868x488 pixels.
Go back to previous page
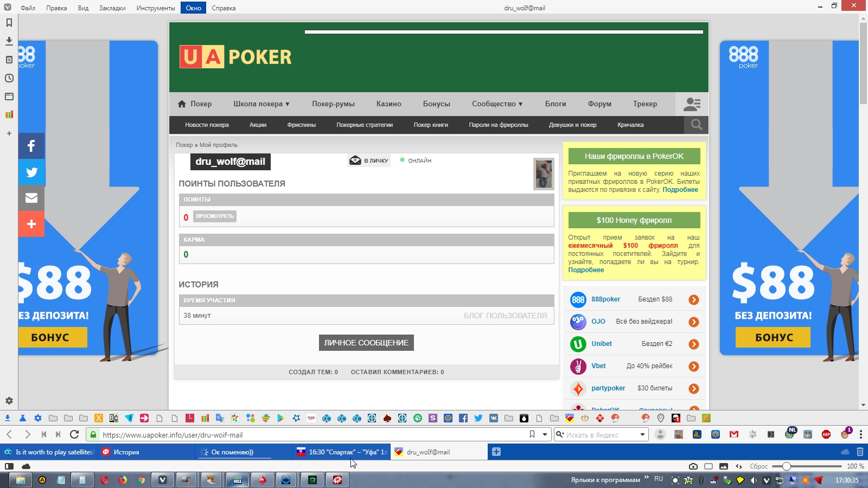click(9, 434)
